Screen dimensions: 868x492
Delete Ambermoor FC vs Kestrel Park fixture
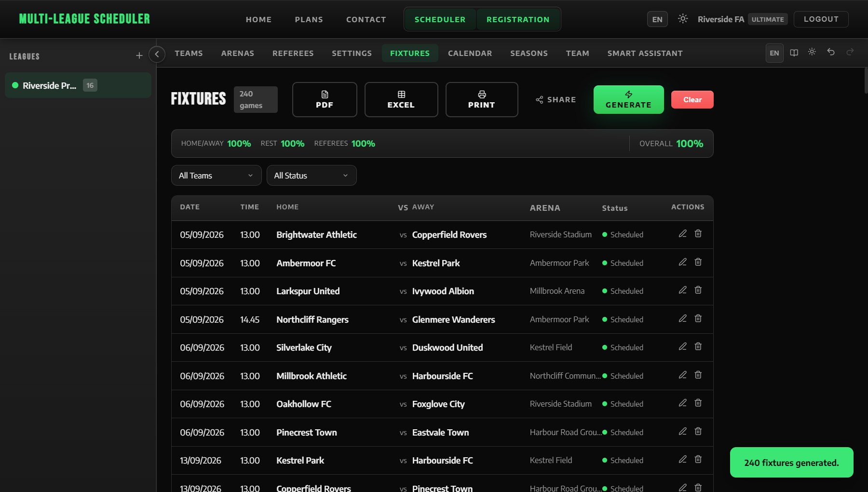pos(698,262)
